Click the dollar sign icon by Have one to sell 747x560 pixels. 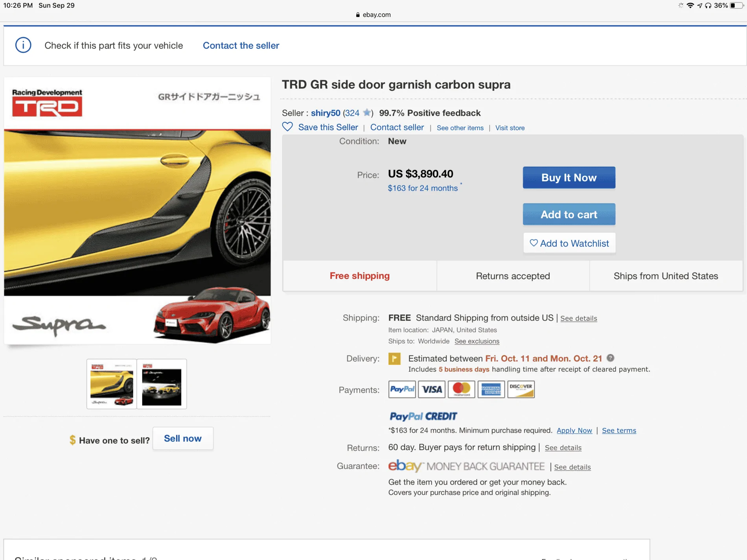point(72,440)
